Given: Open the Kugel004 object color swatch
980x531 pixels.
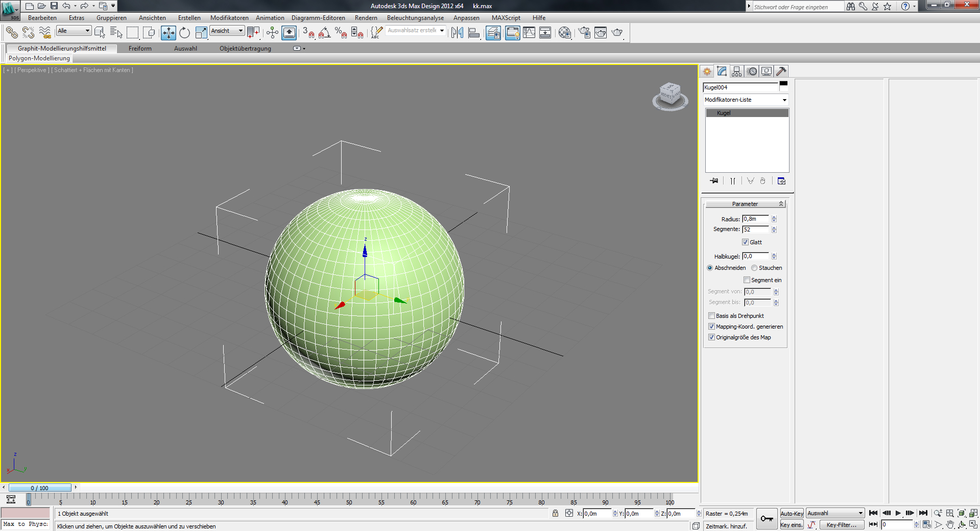Looking at the screenshot, I should tap(783, 85).
